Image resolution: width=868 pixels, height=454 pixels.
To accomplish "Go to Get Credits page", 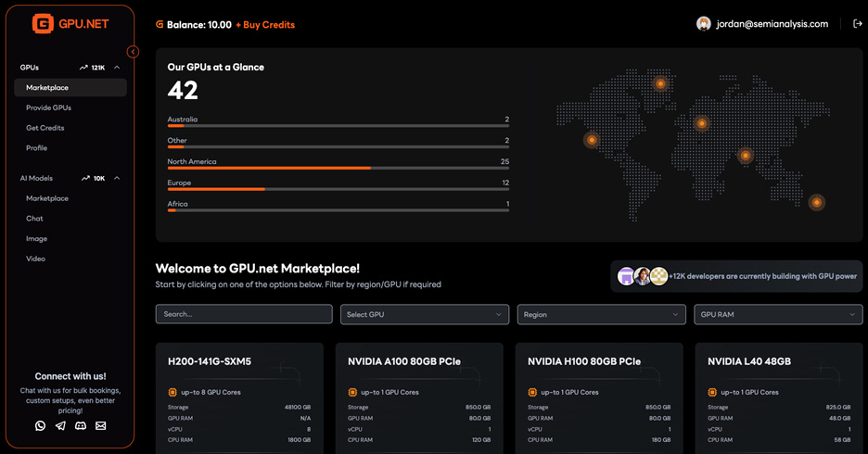I will pyautogui.click(x=45, y=128).
